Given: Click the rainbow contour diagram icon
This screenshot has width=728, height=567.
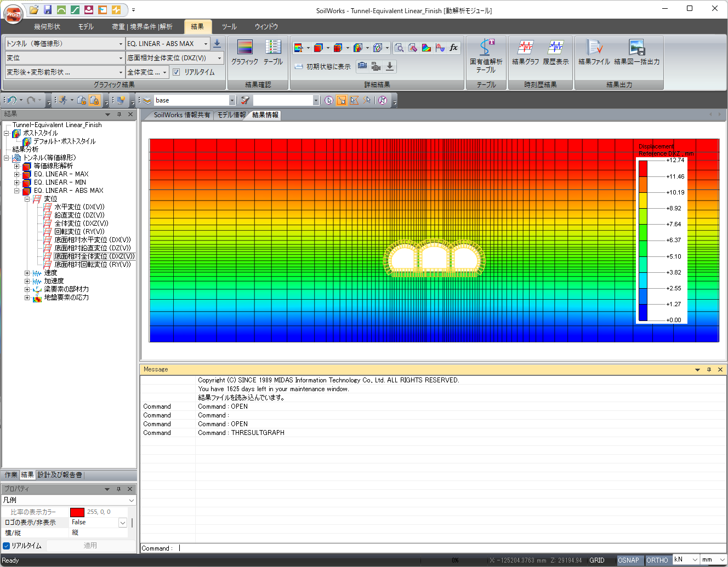Looking at the screenshot, I should [426, 48].
